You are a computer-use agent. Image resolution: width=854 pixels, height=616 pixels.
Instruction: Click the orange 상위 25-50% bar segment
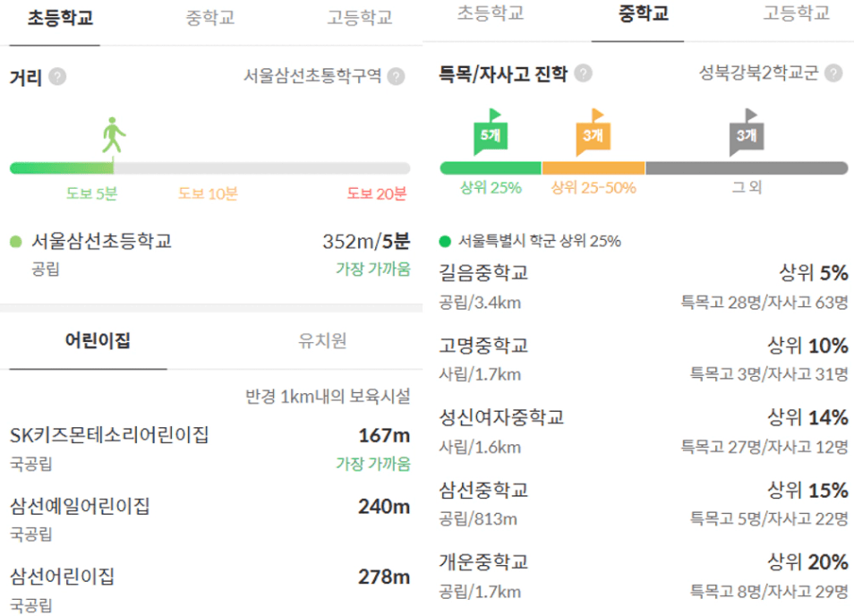593,168
